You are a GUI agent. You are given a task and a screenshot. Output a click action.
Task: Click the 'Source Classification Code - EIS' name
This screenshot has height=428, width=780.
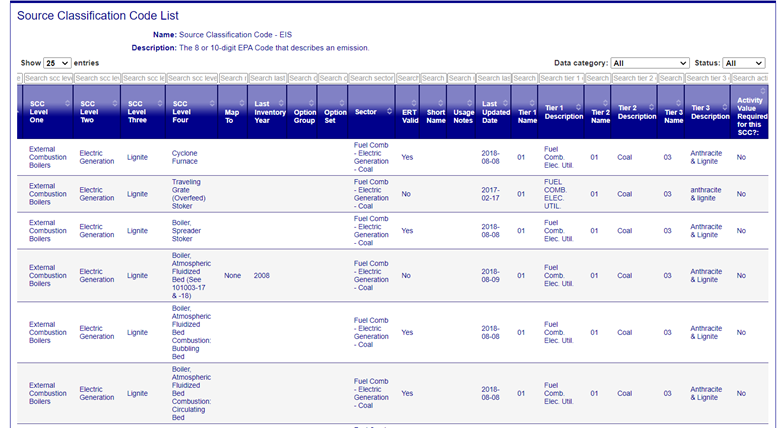tap(235, 35)
